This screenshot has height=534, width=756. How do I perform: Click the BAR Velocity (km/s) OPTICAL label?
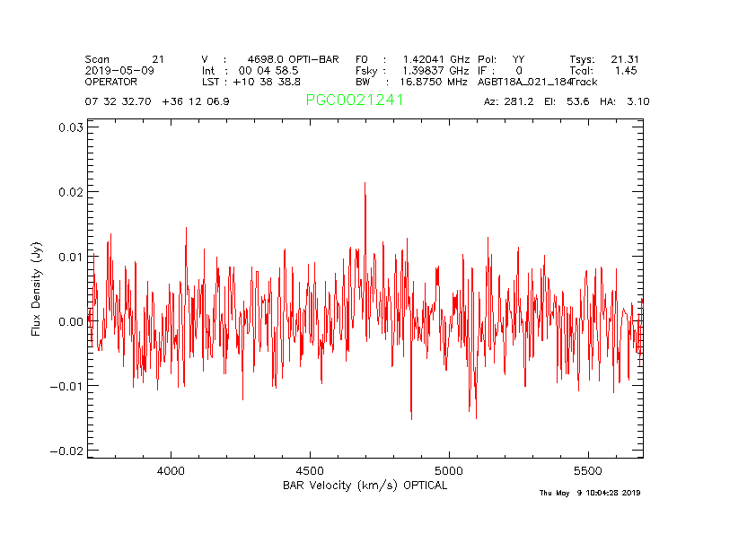click(x=365, y=486)
